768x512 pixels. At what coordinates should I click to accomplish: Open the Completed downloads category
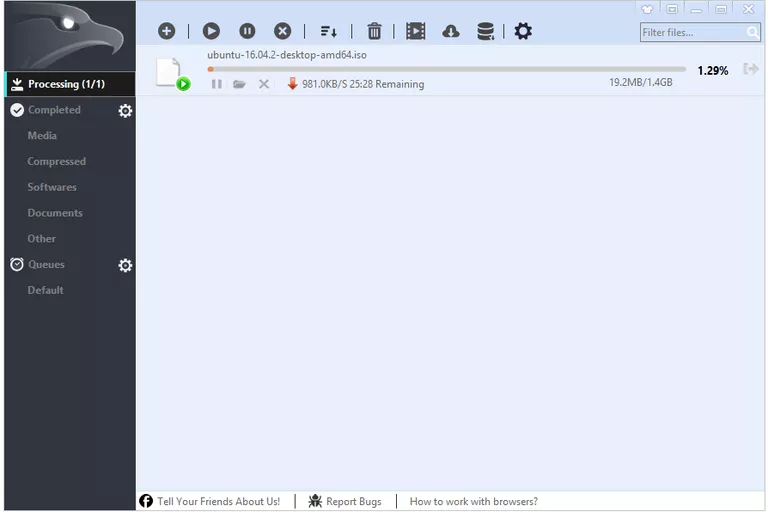54,110
